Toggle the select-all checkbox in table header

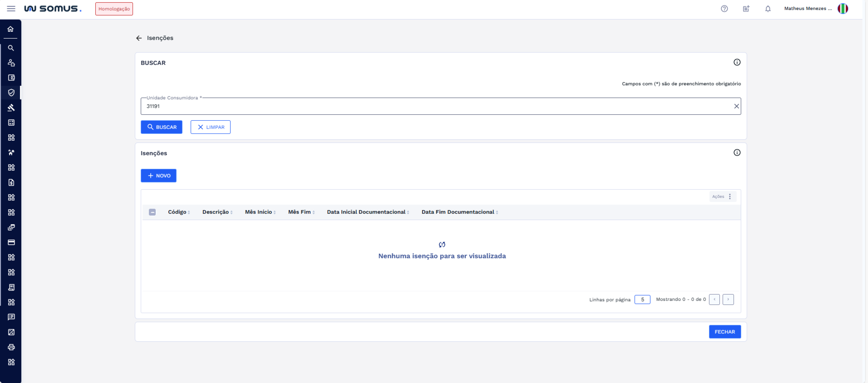point(152,212)
